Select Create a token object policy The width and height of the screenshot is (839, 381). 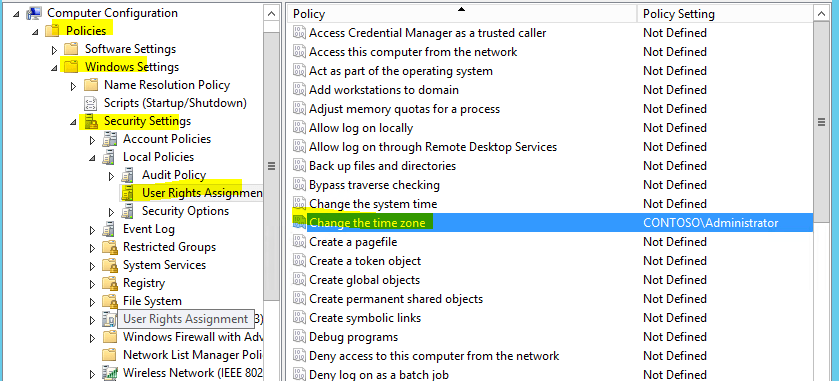click(365, 261)
